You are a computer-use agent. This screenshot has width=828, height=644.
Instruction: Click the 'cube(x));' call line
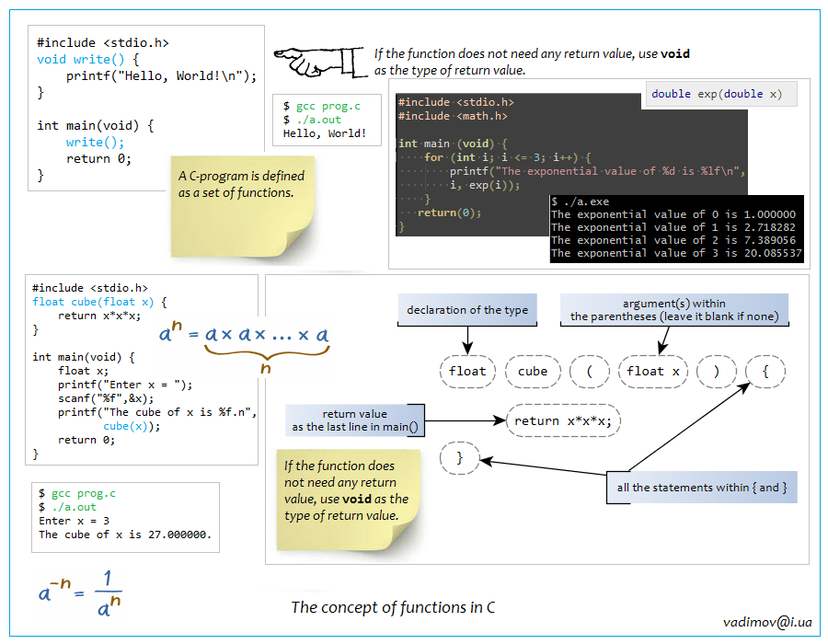132,426
